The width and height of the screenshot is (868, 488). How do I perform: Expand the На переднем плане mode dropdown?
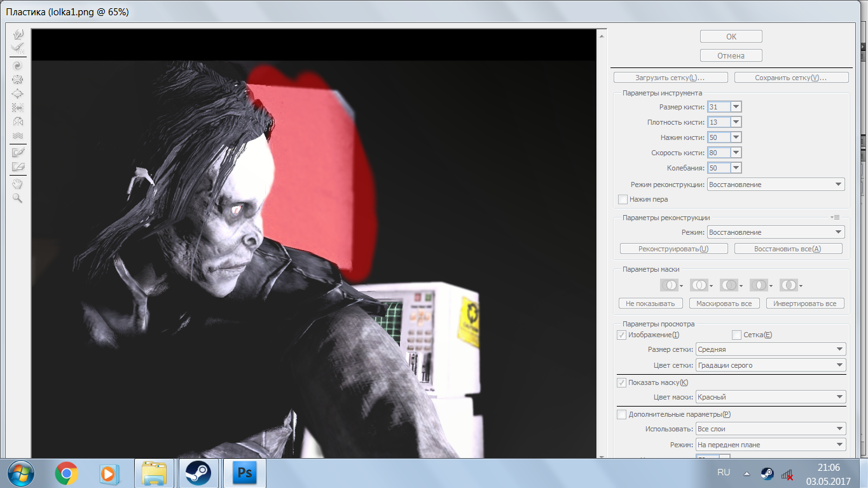click(771, 445)
